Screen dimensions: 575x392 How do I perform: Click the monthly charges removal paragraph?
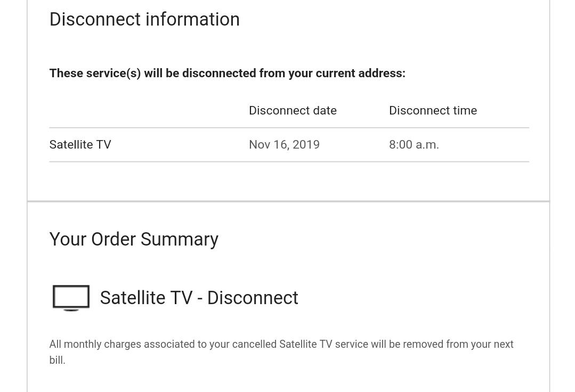point(281,352)
